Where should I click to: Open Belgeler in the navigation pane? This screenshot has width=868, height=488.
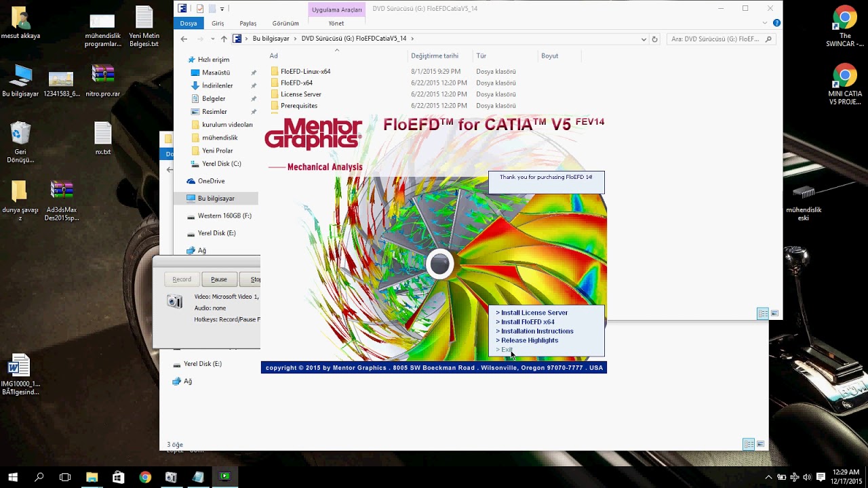pos(214,98)
